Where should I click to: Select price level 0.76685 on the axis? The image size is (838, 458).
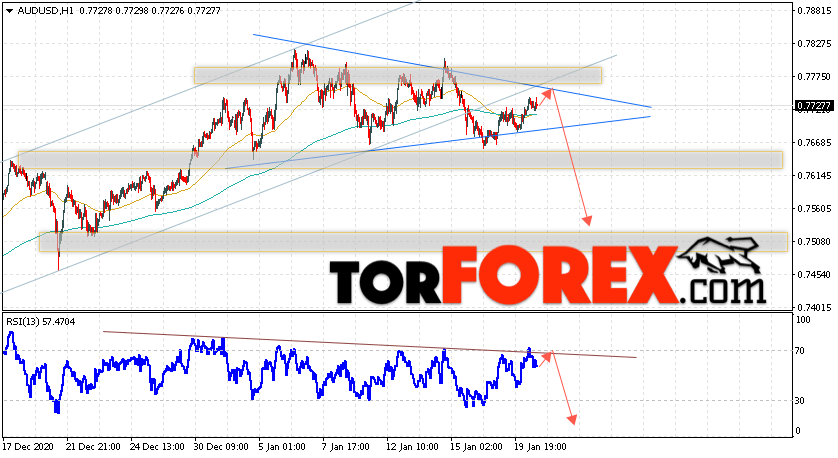[x=814, y=143]
